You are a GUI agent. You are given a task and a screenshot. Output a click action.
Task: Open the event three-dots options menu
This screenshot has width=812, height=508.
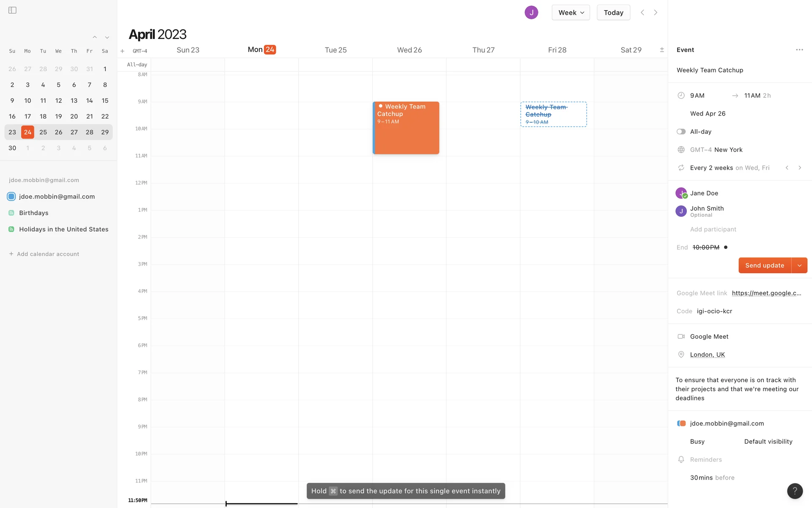tap(799, 50)
